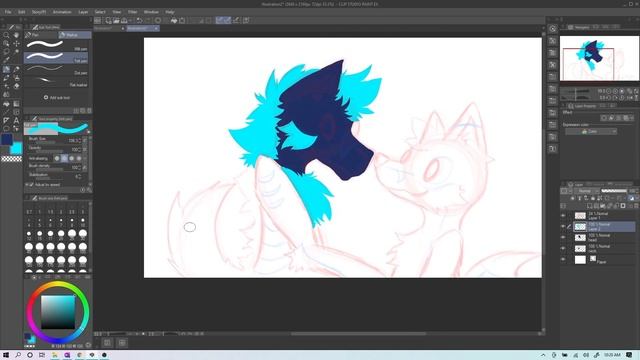The image size is (640, 360).
Task: Open the Layer menu
Action: pyautogui.click(x=83, y=12)
